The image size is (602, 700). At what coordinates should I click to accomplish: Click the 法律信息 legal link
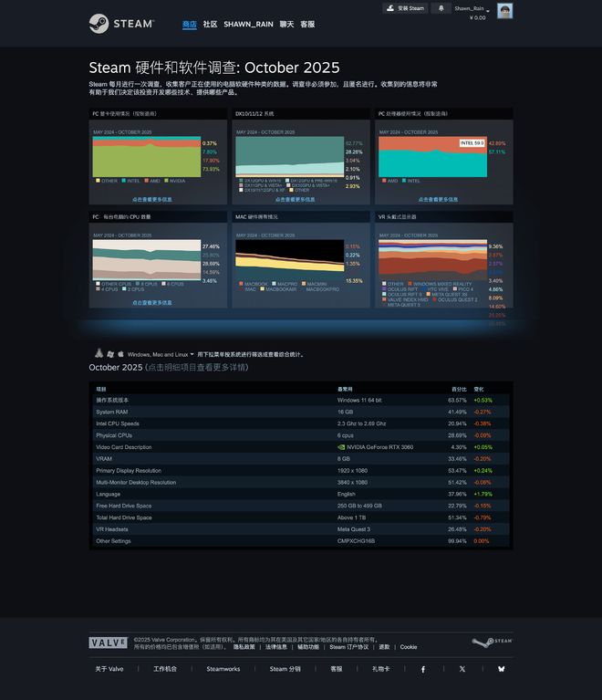[275, 647]
